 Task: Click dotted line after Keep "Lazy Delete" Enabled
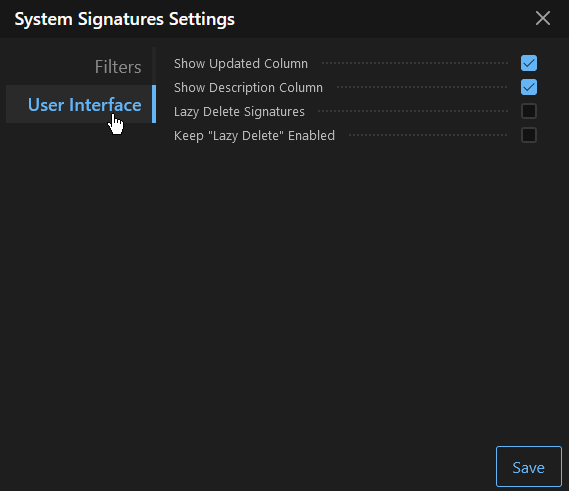pyautogui.click(x=428, y=135)
